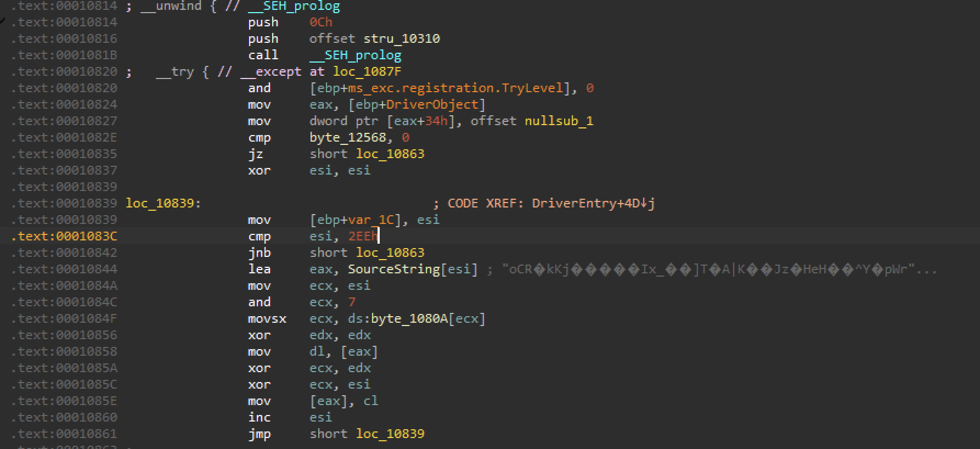Image resolution: width=980 pixels, height=449 pixels.
Task: Click address .text:0001081B
Action: point(64,55)
